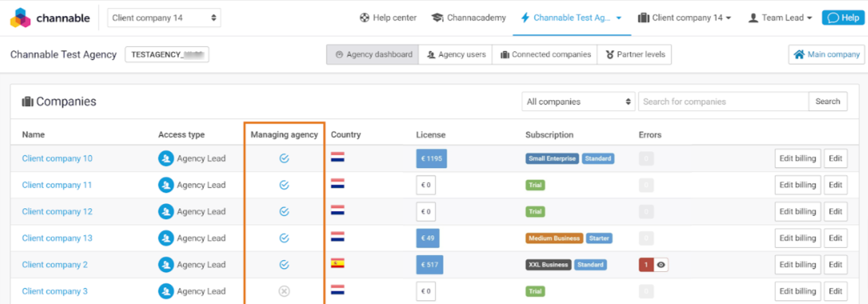Toggle managing agency check for Client company 13
Viewport: 868px width, 304px height.
click(x=284, y=238)
